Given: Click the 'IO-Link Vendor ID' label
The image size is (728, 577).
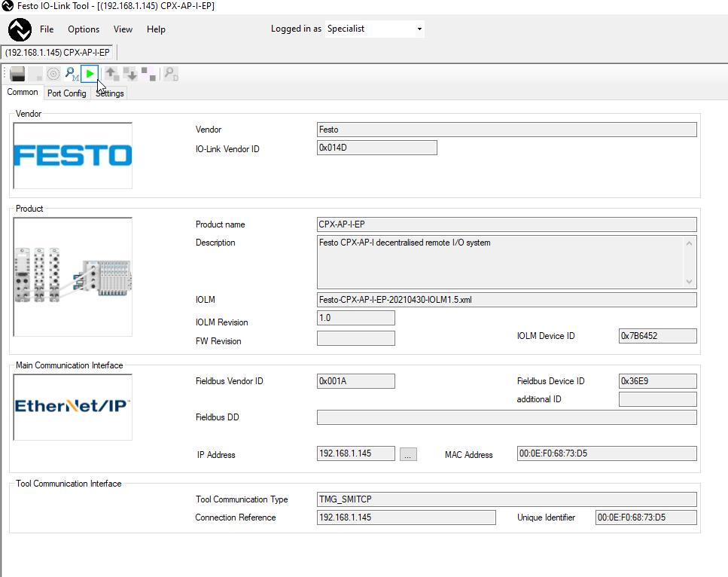Looking at the screenshot, I should (x=227, y=149).
